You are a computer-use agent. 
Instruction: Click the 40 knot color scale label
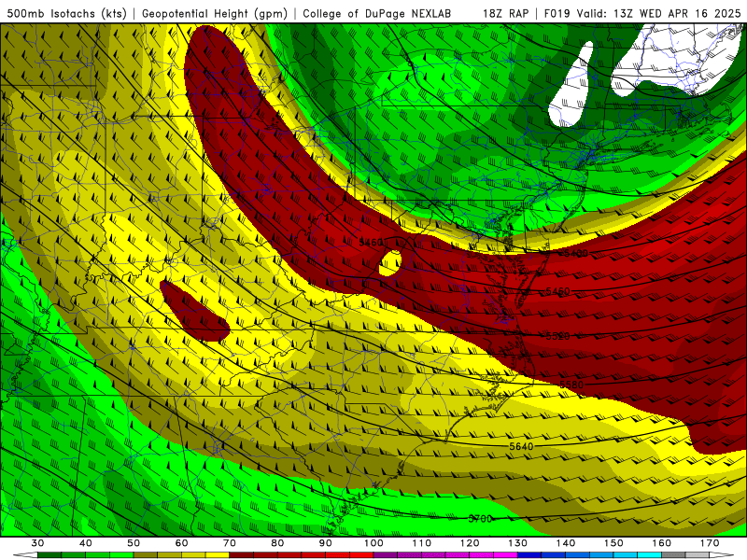pyautogui.click(x=85, y=543)
